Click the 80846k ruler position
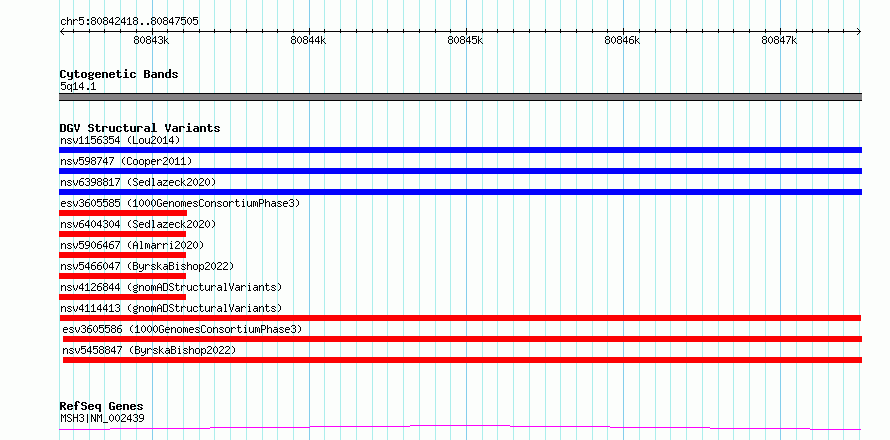890x440 pixels. (x=622, y=40)
